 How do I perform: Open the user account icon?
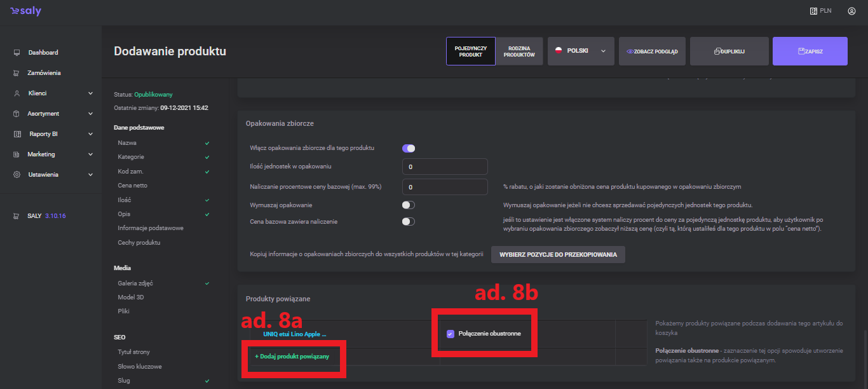click(x=851, y=11)
